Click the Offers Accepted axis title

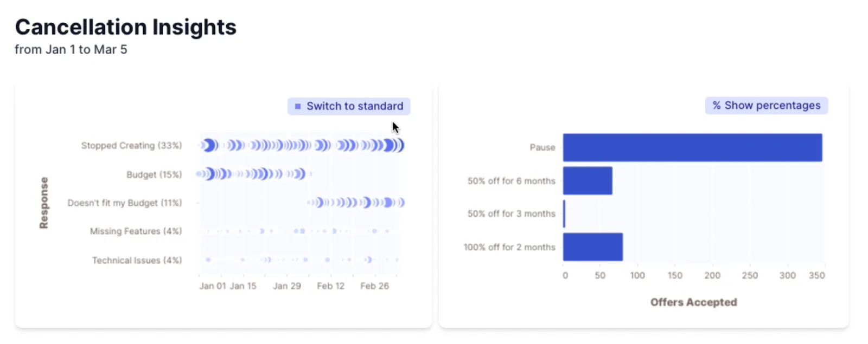tap(693, 302)
